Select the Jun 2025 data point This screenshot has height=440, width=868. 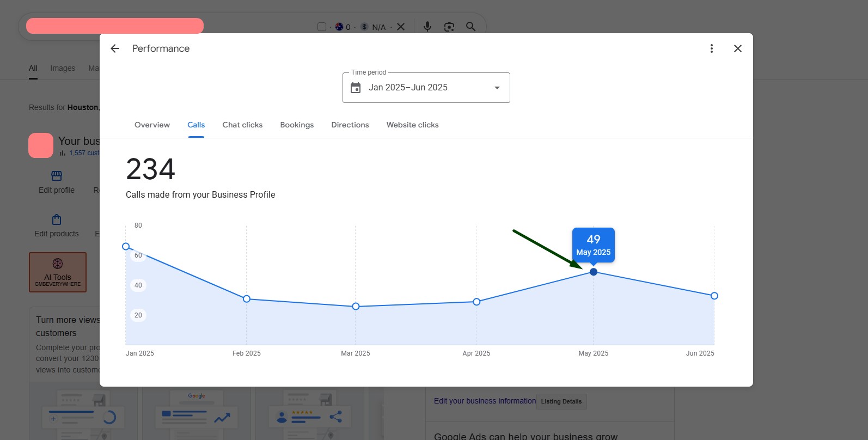click(x=714, y=296)
